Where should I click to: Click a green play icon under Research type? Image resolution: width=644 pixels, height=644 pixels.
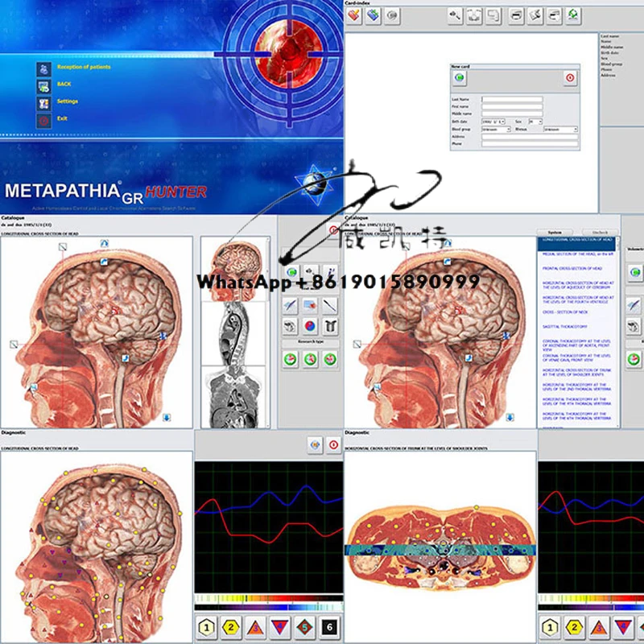tap(291, 359)
